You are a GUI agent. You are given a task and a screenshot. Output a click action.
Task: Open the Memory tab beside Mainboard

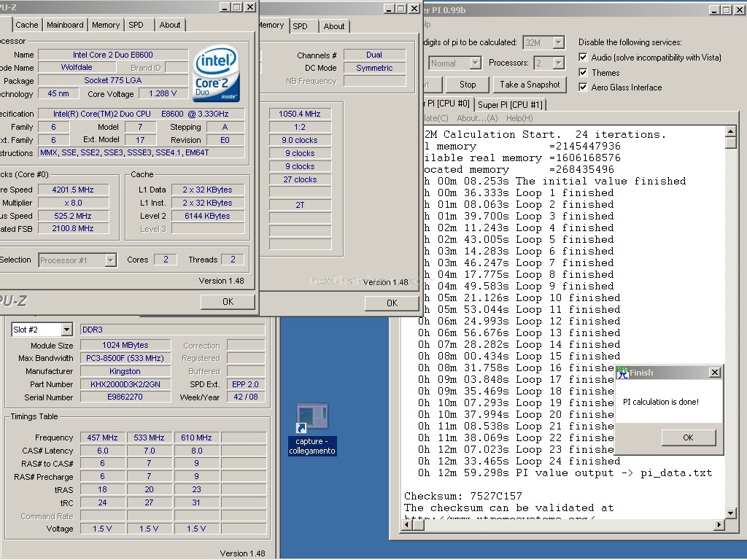[x=106, y=25]
